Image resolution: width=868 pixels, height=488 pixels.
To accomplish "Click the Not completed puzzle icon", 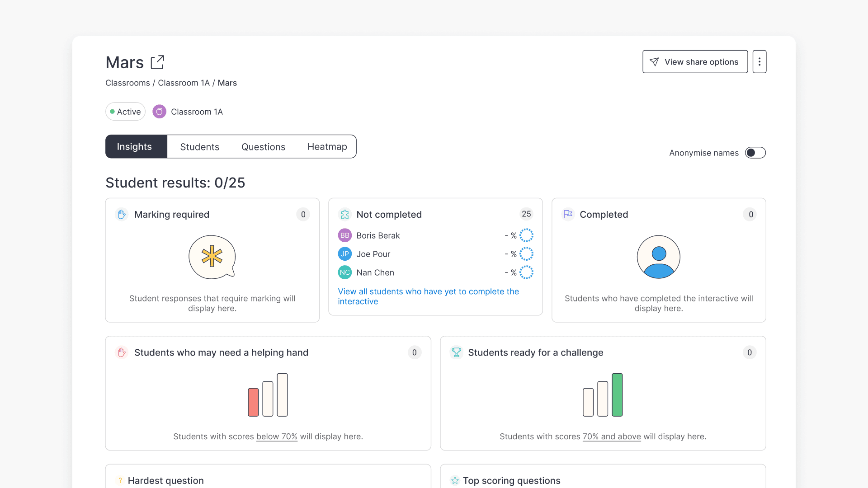I will [345, 214].
